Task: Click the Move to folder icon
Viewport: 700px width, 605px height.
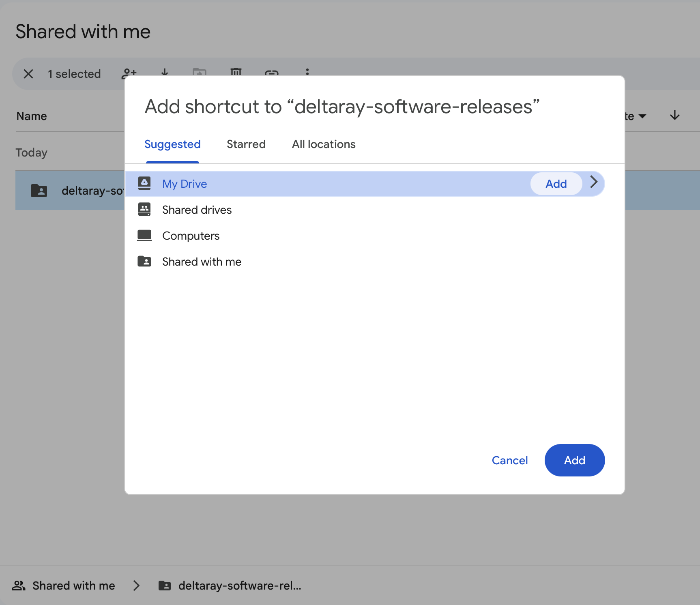Action: [x=199, y=74]
